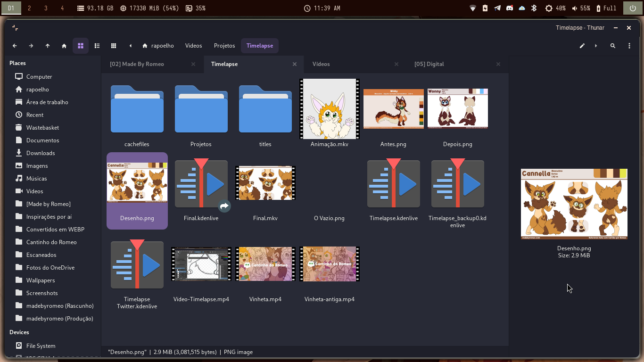Click the home folder toolbar icon
Image resolution: width=644 pixels, height=362 pixels.
(x=64, y=46)
